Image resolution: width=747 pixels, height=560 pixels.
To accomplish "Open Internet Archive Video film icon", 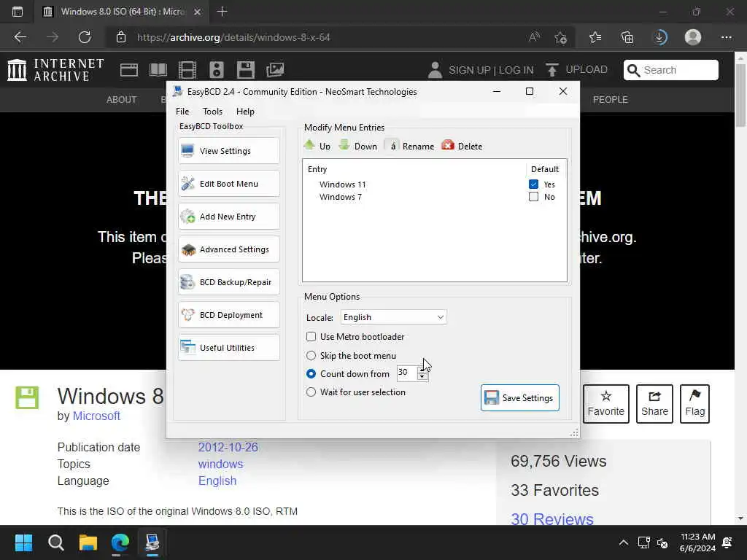I will [x=187, y=70].
